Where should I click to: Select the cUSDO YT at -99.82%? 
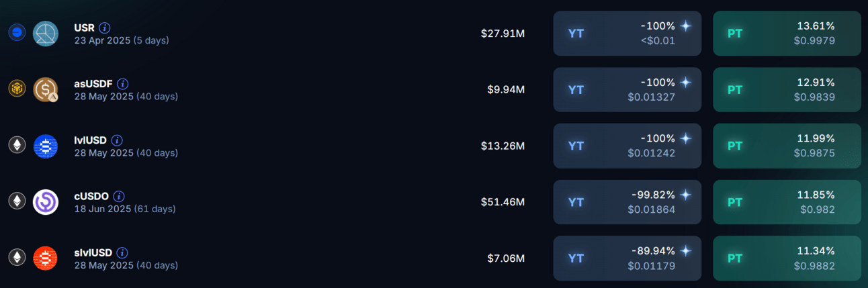627,202
